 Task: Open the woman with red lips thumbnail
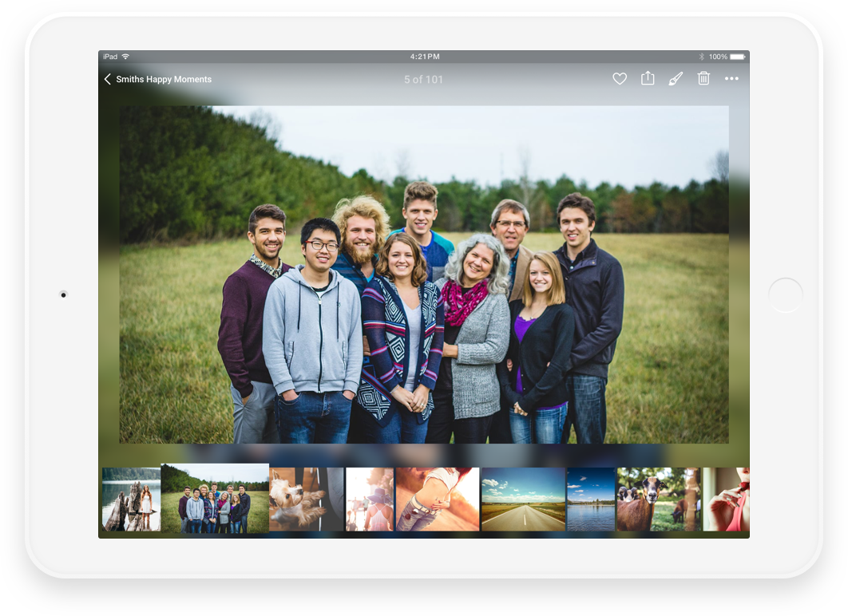pos(726,500)
